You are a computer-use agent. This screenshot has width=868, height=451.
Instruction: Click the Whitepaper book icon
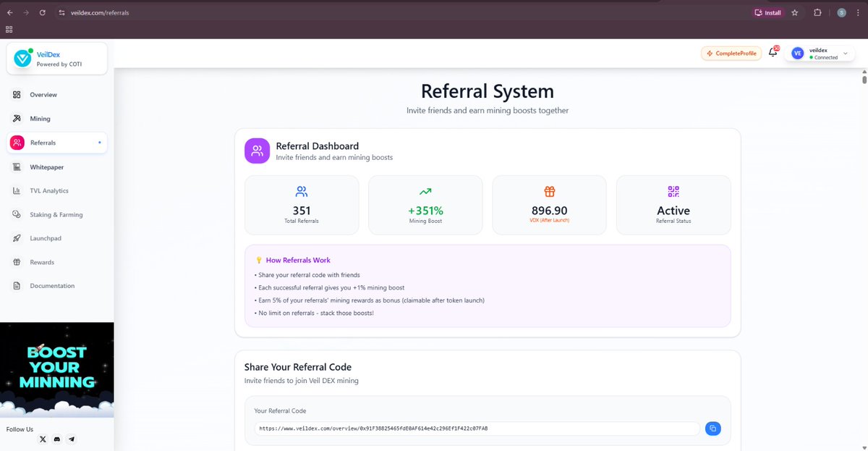17,167
